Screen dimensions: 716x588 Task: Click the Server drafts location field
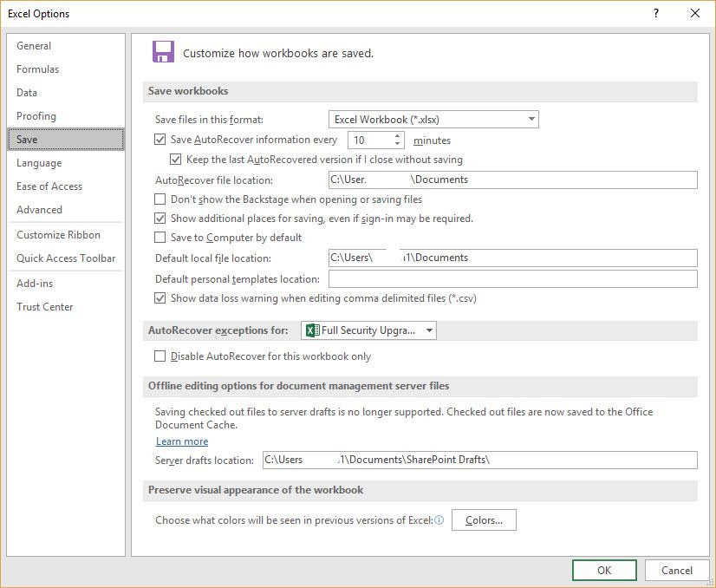coord(479,460)
